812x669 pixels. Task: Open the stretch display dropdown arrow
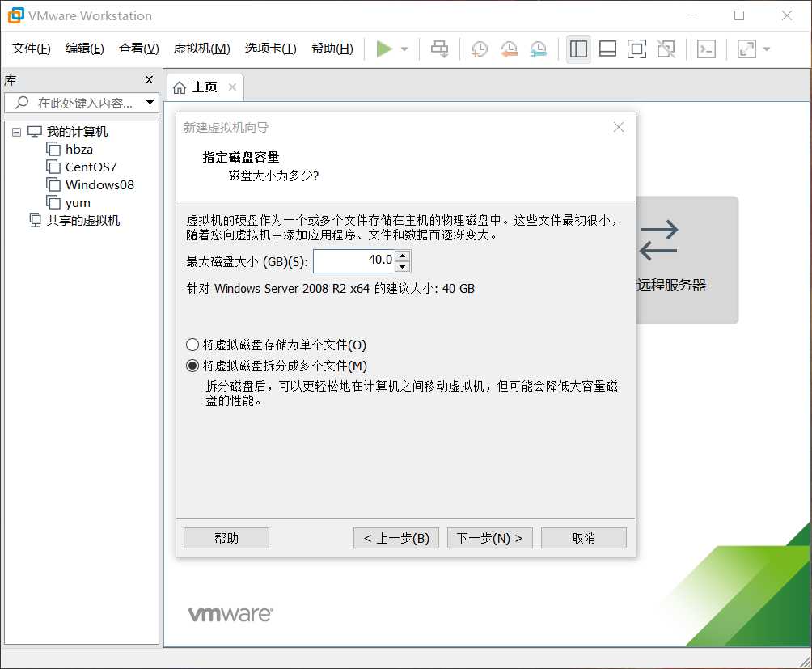(767, 49)
